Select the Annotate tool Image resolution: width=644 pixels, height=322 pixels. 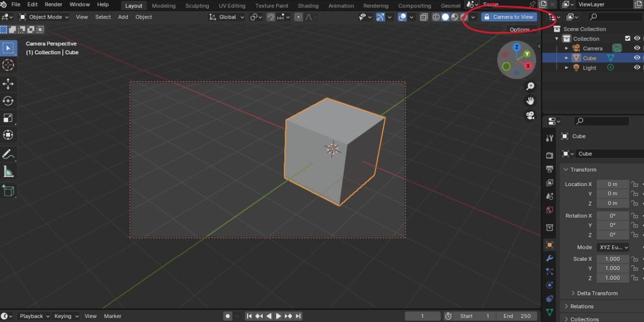(8, 154)
